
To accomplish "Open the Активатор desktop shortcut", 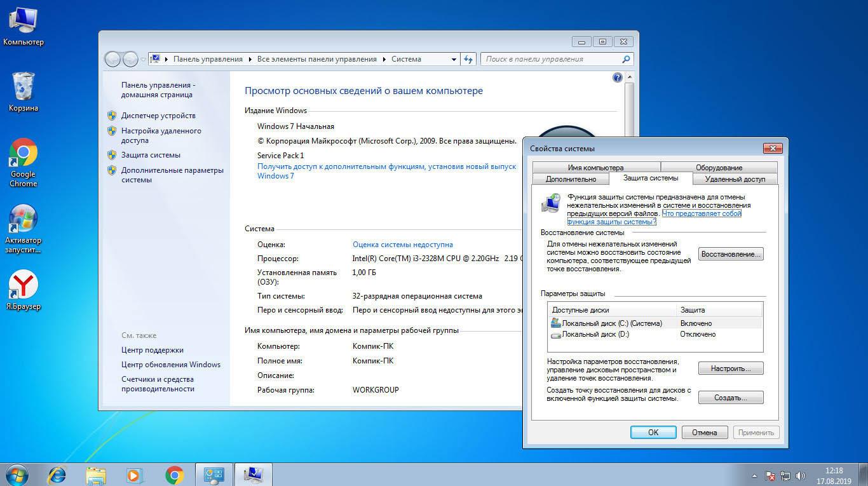I will 24,229.
